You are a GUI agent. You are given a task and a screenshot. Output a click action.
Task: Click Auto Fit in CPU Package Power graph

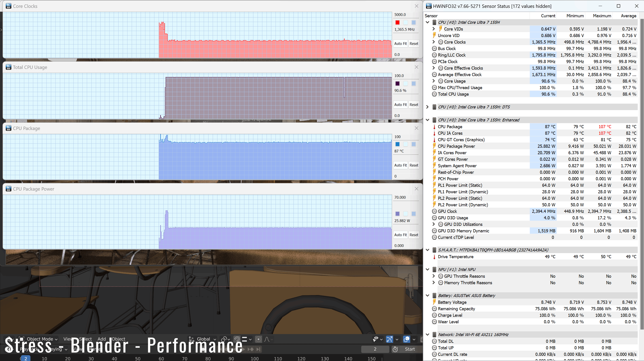click(x=401, y=235)
